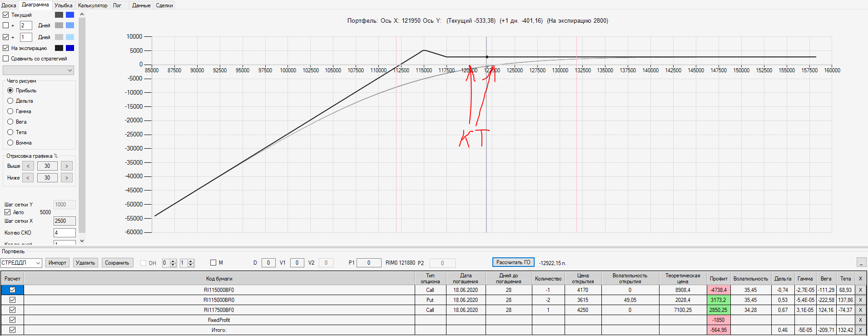Open the strategy comparison dropdown

(x=38, y=70)
